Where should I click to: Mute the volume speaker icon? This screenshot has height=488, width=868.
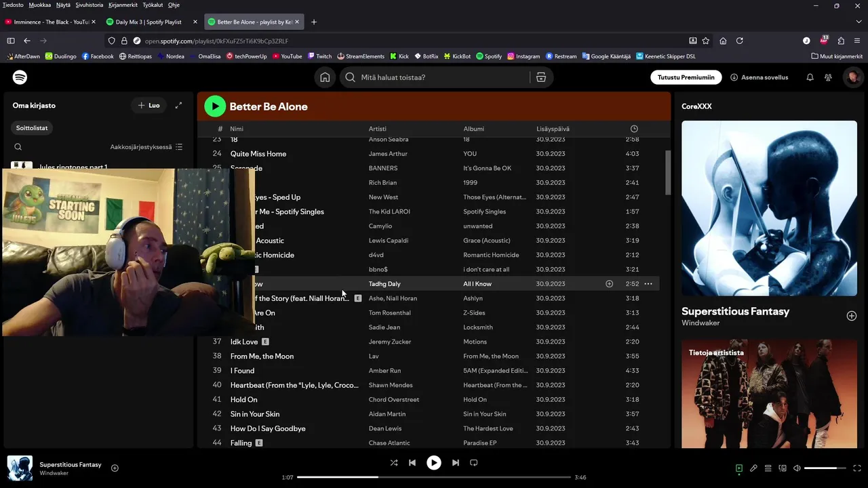tap(797, 468)
